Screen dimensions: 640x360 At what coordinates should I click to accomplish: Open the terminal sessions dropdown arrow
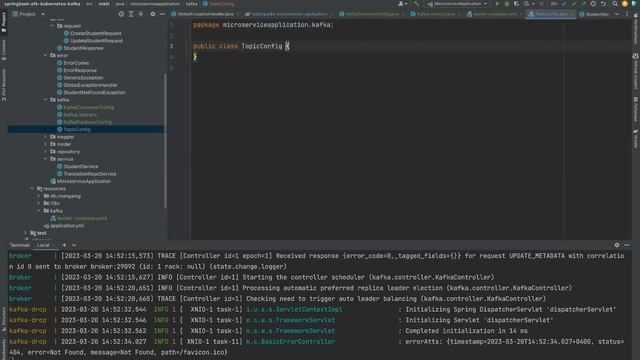[74, 245]
